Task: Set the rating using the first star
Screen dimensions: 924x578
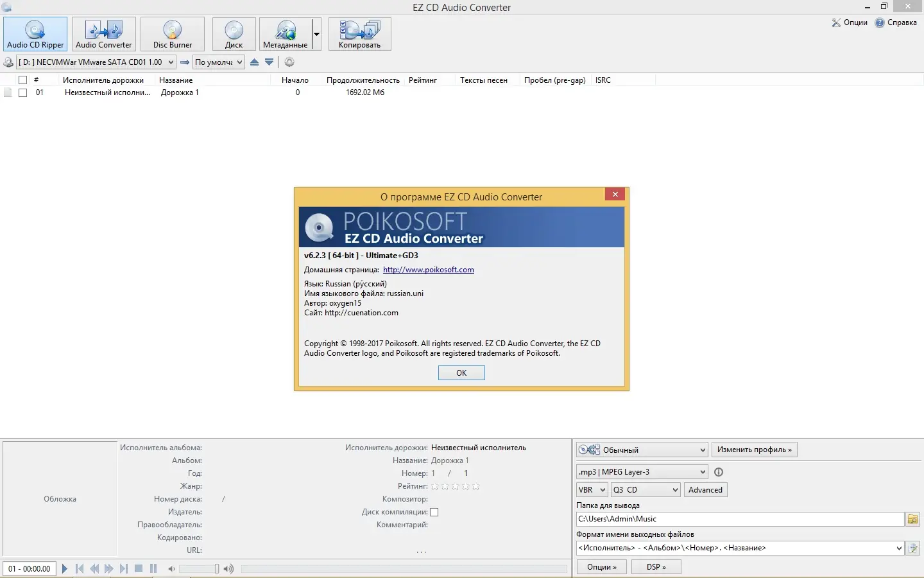Action: (x=435, y=486)
